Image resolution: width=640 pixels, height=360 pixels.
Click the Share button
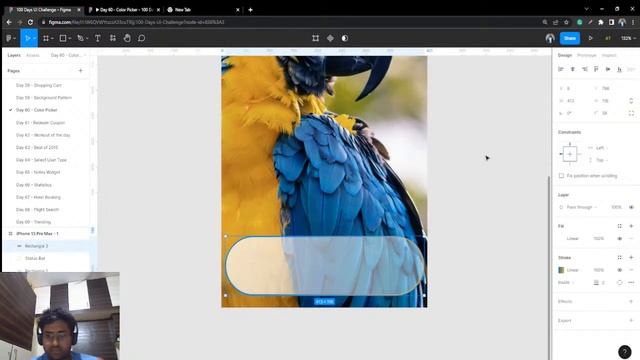570,38
